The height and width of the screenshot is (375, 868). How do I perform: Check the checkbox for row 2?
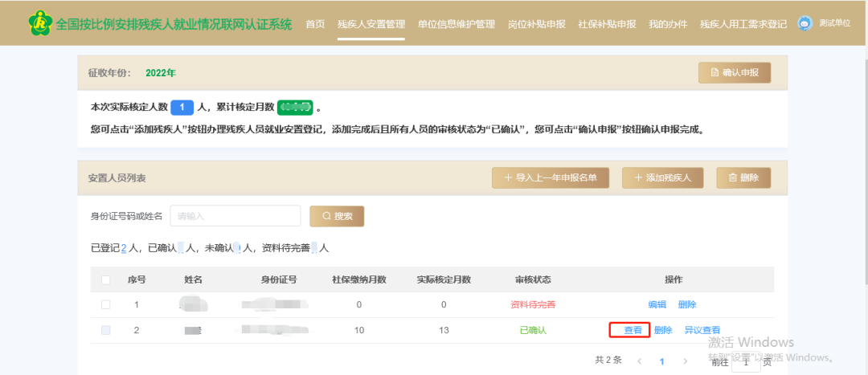click(x=106, y=330)
